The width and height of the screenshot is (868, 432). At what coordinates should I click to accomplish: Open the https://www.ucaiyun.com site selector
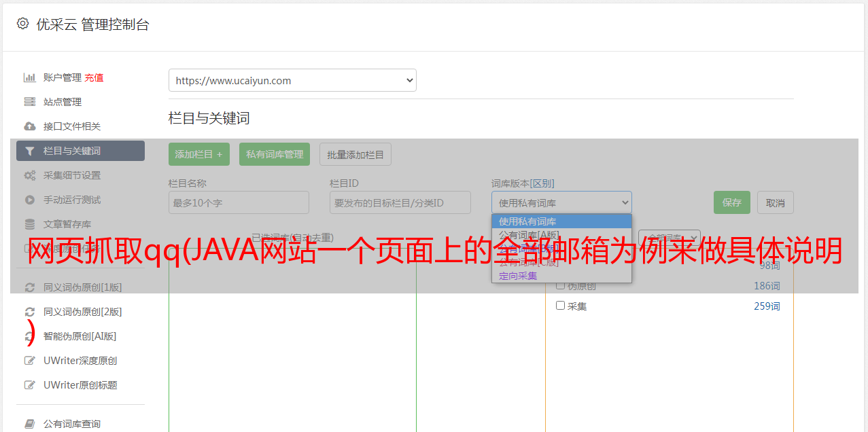292,80
